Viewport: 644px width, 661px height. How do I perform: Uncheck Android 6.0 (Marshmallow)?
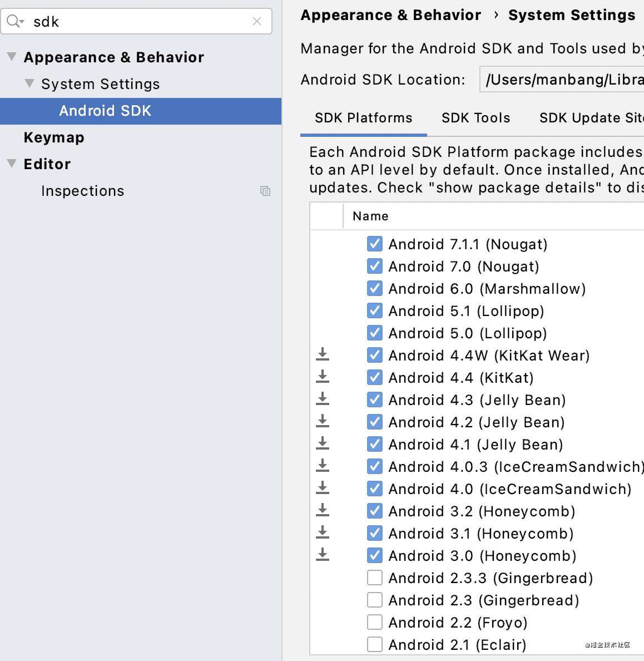coord(375,288)
